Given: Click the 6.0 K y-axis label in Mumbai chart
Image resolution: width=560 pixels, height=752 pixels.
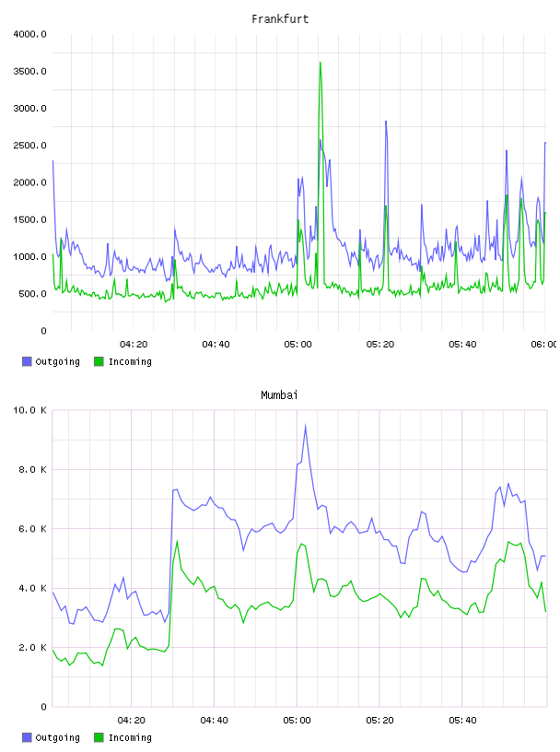Looking at the screenshot, I should 32,529.
